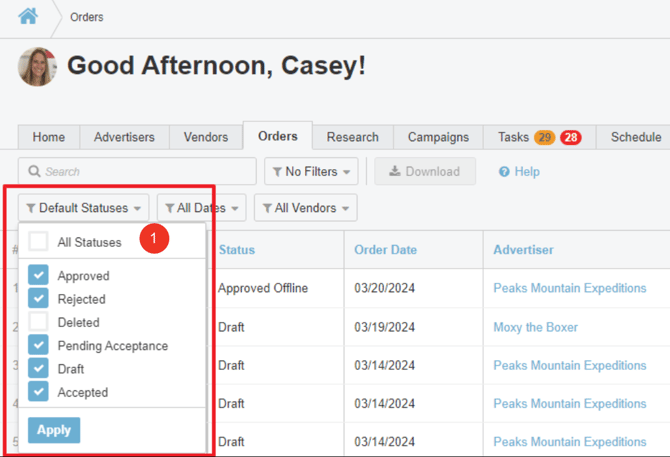This screenshot has width=670, height=457.
Task: Open Moxy the Boxer advertiser link
Action: coord(535,327)
